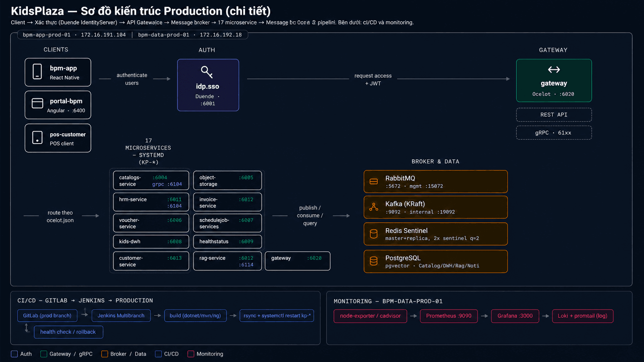Click the REST API dashed box
The width and height of the screenshot is (644, 362).
554,115
